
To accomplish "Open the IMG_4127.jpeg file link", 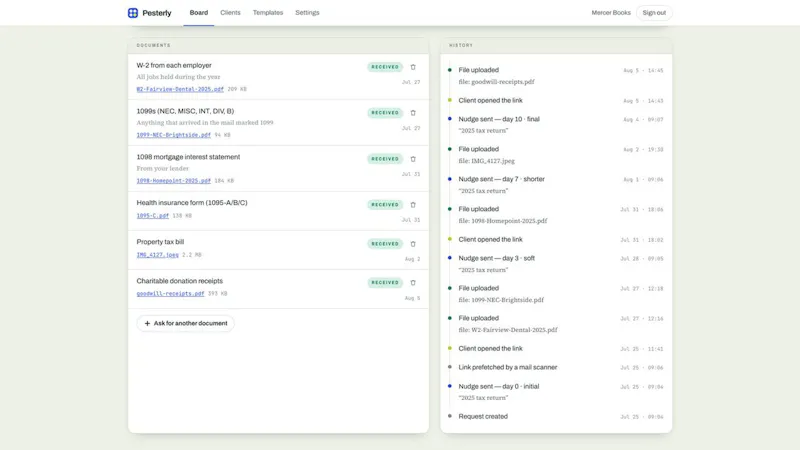I will pyautogui.click(x=158, y=255).
